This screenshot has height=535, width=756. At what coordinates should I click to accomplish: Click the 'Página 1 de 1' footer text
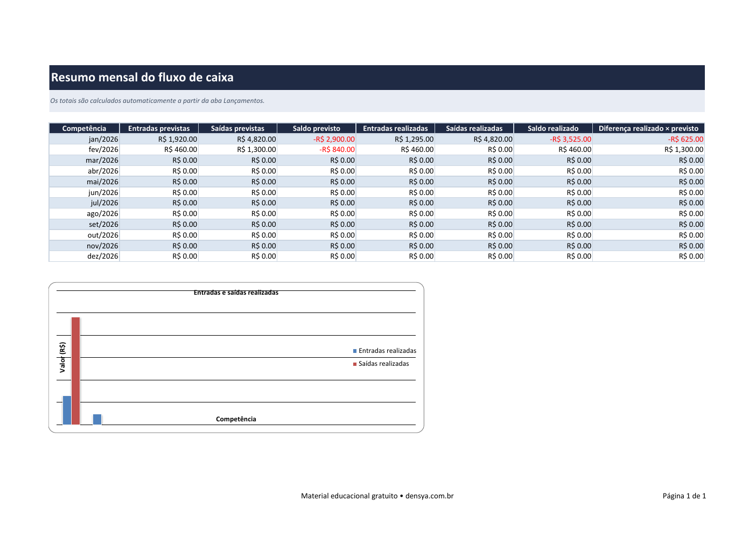pyautogui.click(x=684, y=496)
